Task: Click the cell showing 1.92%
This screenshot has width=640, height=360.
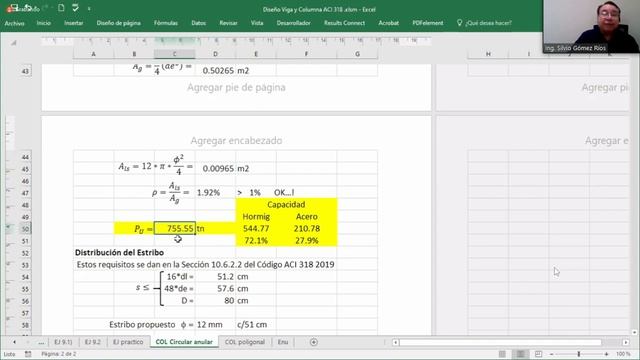Action: (x=215, y=192)
